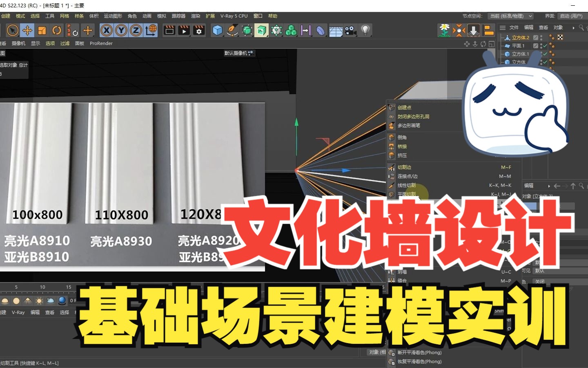588x368 pixels.
Task: Toggle 平面.1 green enable checkmark
Action: tap(545, 46)
